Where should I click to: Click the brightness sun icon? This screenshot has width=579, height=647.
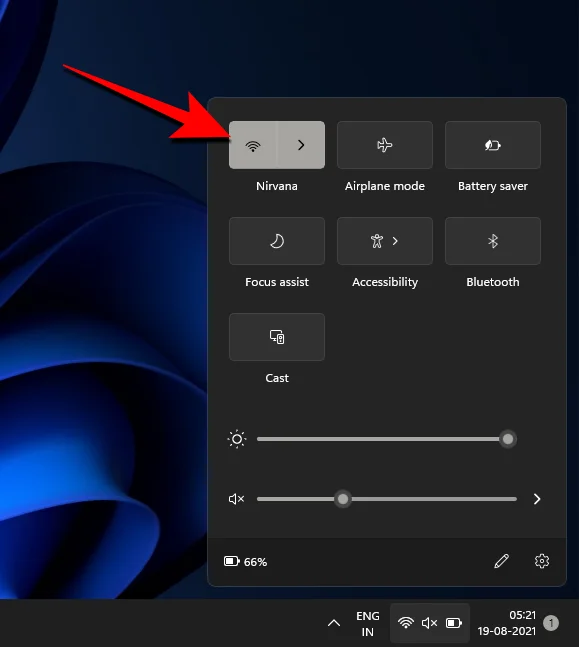pos(237,439)
